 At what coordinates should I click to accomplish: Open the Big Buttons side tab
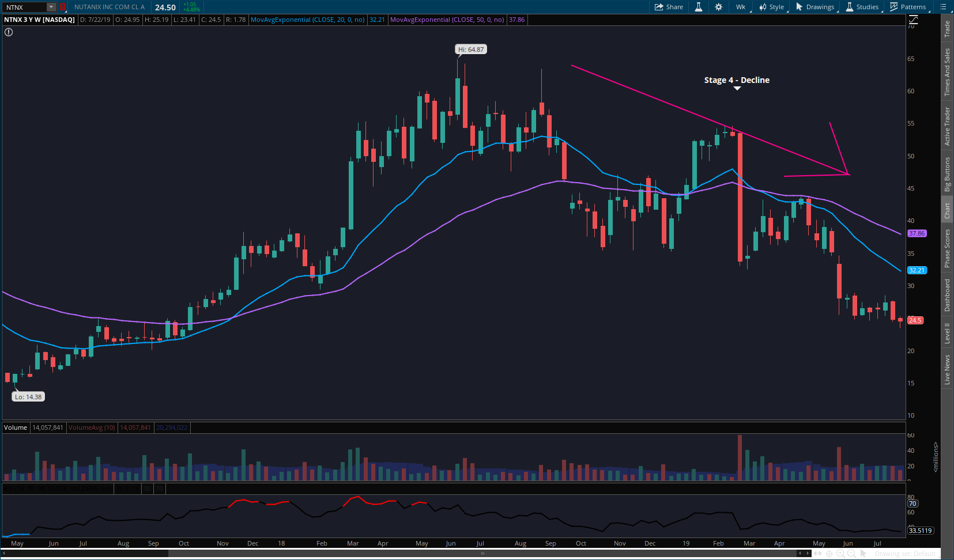[947, 175]
